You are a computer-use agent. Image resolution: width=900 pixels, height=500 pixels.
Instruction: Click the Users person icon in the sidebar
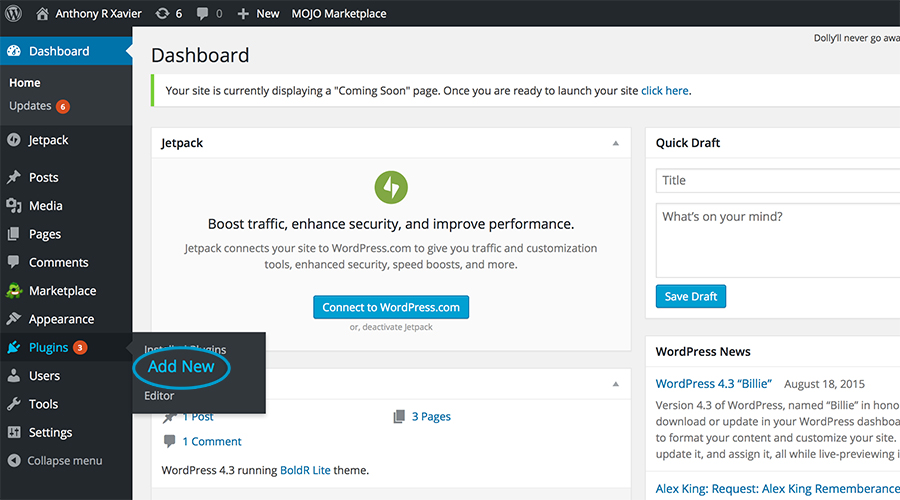click(14, 375)
